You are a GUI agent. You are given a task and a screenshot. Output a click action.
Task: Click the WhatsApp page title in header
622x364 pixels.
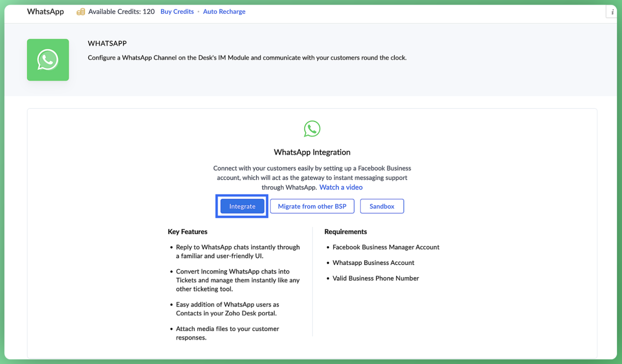coord(45,11)
